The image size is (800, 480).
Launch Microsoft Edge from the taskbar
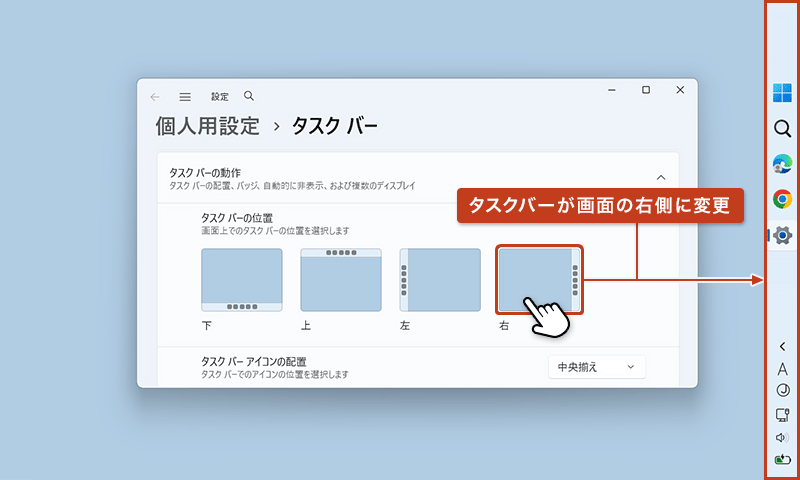tap(782, 164)
